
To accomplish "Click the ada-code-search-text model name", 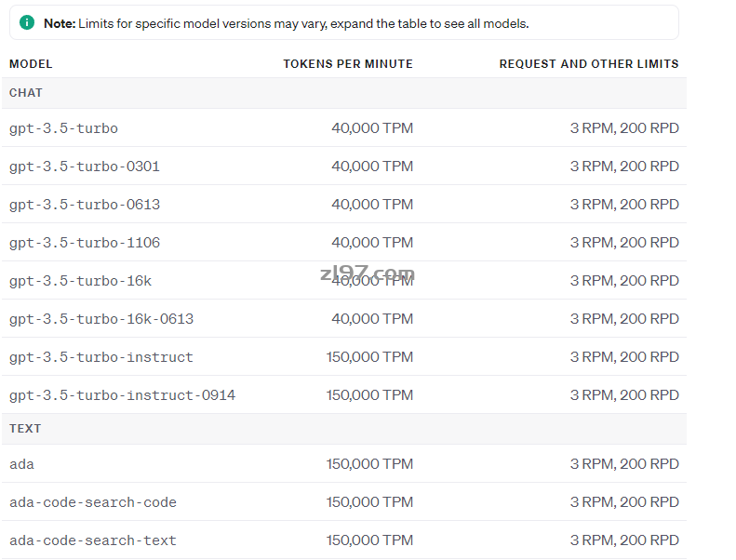I will (93, 540).
